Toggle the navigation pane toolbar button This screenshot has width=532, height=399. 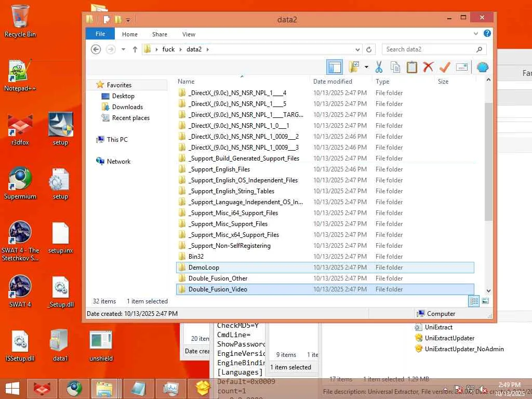point(335,67)
